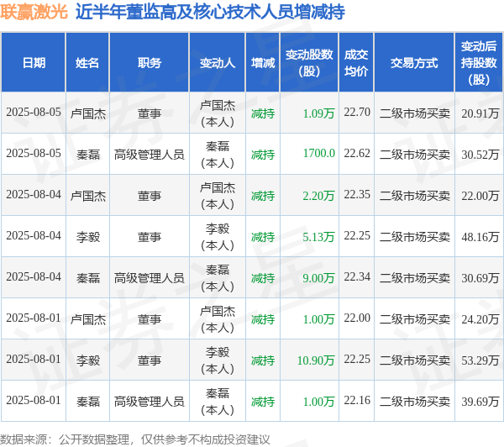The image size is (504, 447).
Task: Select the 24.20万 holdings cell
Action: [x=480, y=319]
